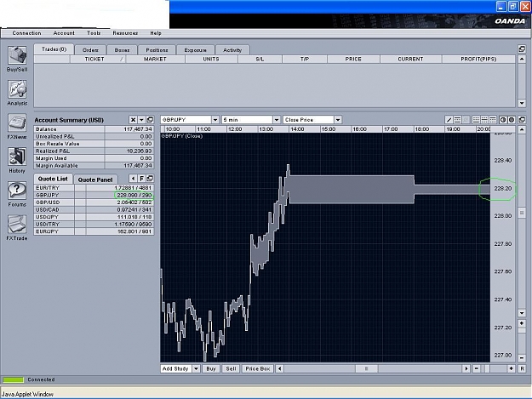Viewport: 532px width, 399px height.
Task: Click the Sell button below chart
Action: (x=231, y=368)
